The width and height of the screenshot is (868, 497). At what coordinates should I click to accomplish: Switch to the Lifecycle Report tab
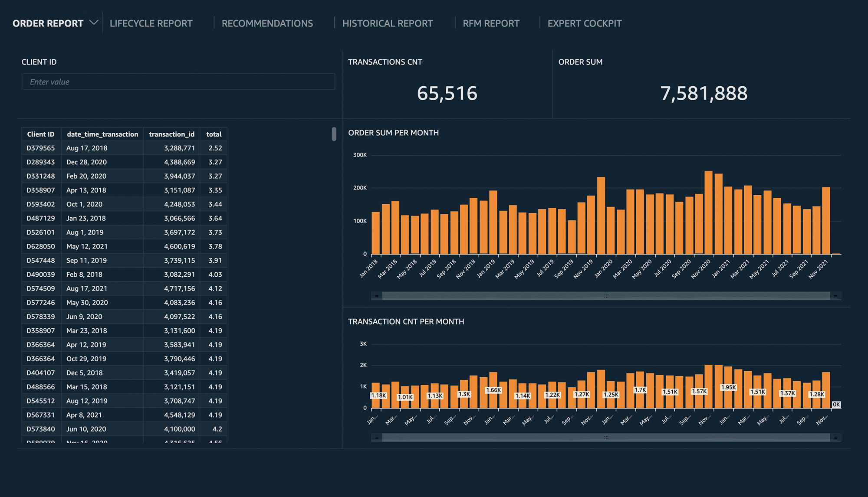pyautogui.click(x=151, y=23)
